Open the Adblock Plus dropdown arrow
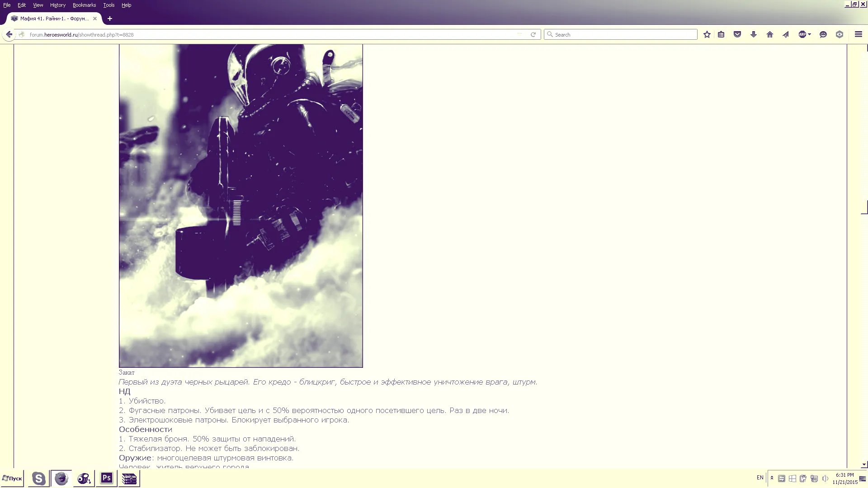This screenshot has width=868, height=488. (x=809, y=34)
